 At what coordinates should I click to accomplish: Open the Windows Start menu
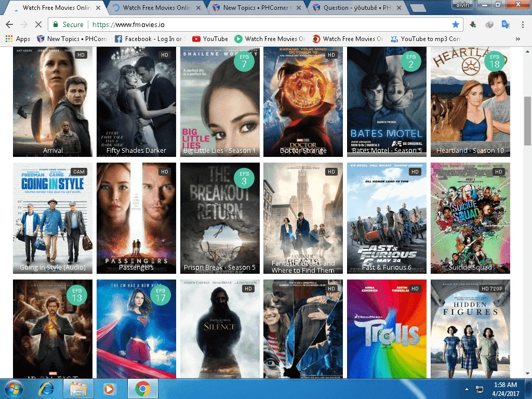(14, 389)
